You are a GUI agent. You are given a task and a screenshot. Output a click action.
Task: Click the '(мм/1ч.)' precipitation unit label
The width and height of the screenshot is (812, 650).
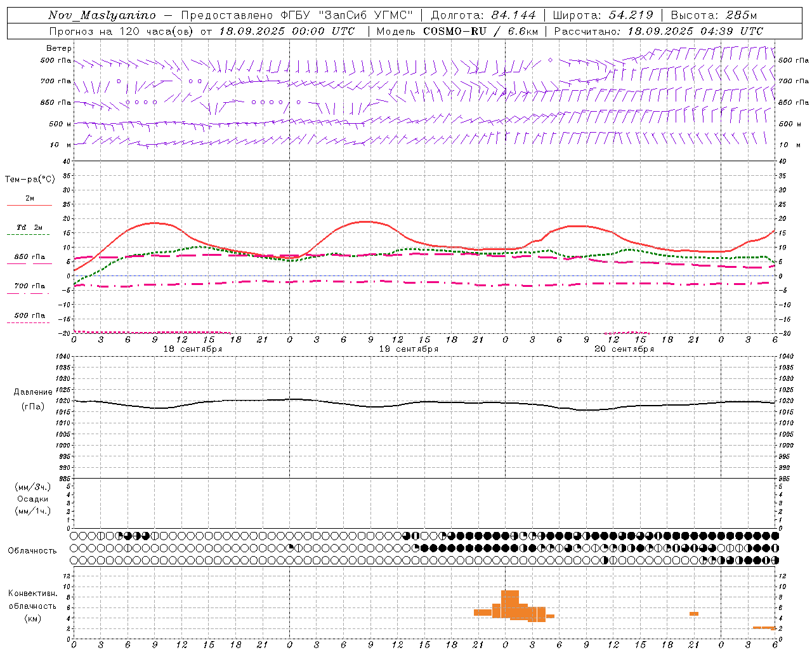pos(33,511)
